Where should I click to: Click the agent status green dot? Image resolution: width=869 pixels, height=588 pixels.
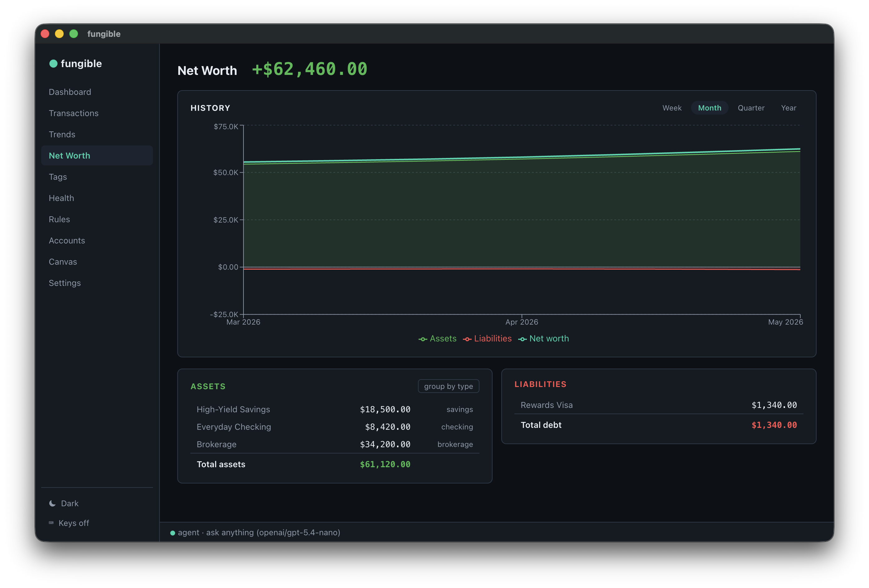point(172,533)
